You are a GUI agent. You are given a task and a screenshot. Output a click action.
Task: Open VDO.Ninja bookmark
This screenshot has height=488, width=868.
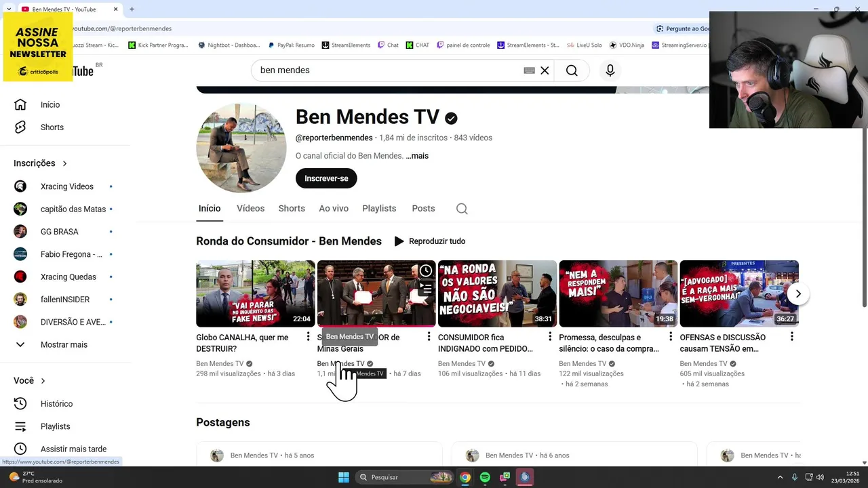pos(627,45)
